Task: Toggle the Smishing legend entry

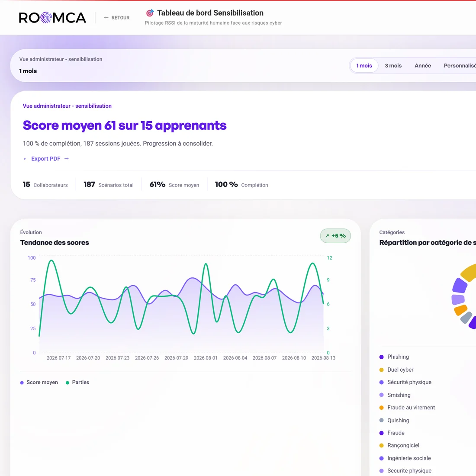Action: point(395,395)
